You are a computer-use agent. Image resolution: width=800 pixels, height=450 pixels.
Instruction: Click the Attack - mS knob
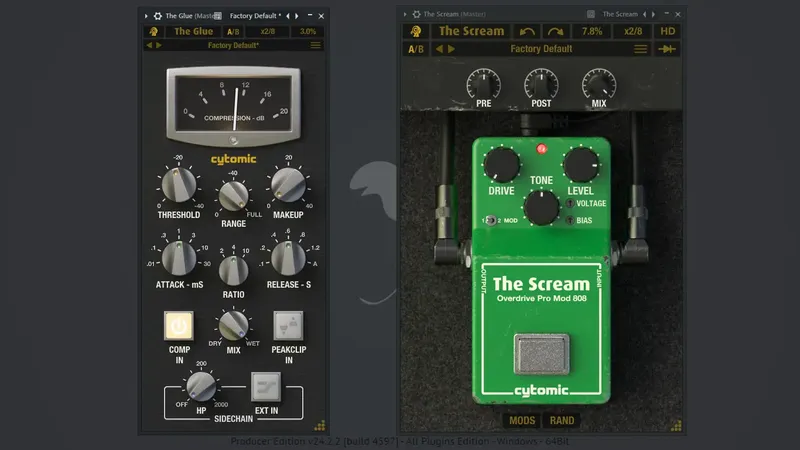(179, 258)
